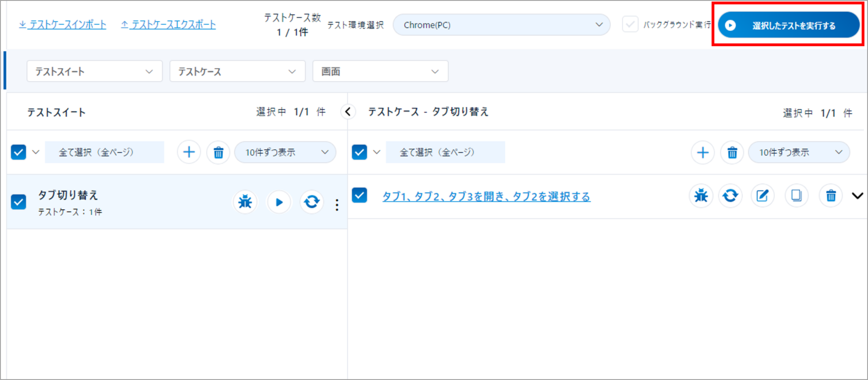
Task: Click 全て選択（全ページ）in the test case panel
Action: pyautogui.click(x=445, y=152)
